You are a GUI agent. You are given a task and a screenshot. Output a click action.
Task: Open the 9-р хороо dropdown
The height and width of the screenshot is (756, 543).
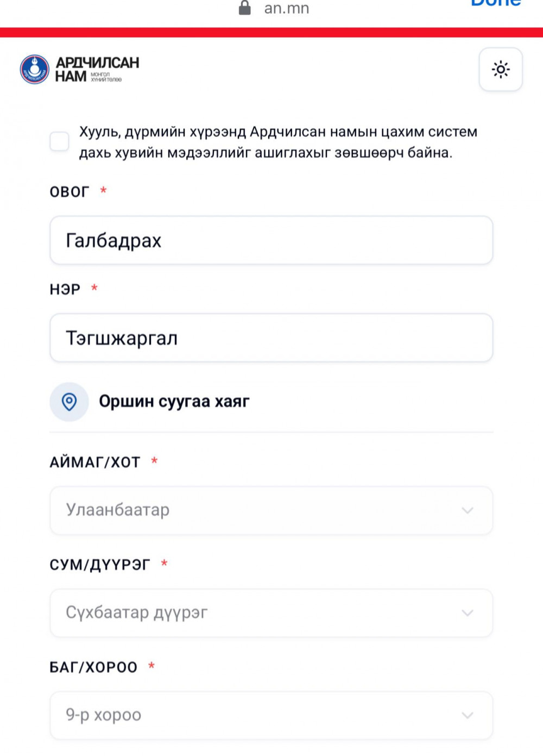click(x=271, y=715)
